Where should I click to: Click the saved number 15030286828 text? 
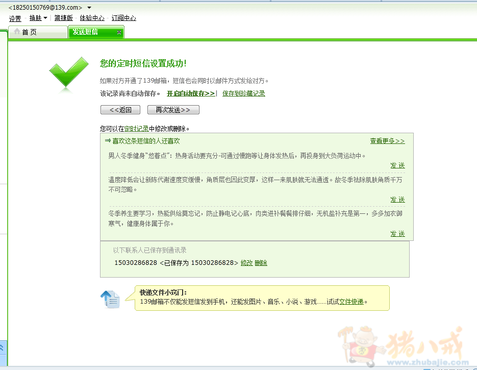click(136, 263)
